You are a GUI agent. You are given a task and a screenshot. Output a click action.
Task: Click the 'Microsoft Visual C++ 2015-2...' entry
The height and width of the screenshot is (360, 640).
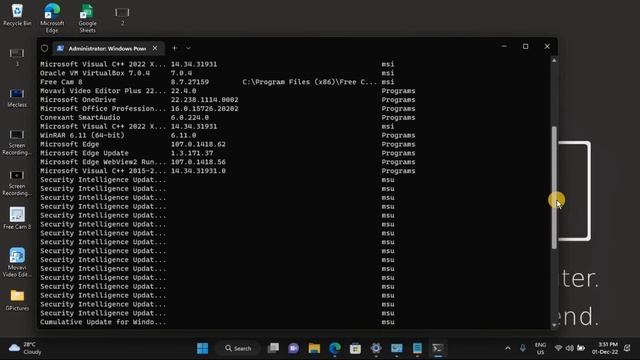click(x=103, y=171)
